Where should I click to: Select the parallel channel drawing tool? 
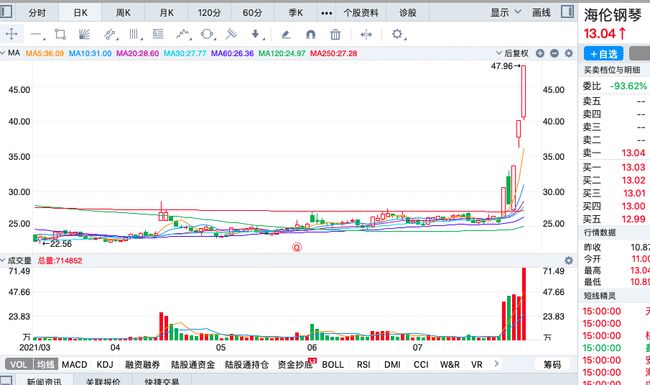pos(110,34)
